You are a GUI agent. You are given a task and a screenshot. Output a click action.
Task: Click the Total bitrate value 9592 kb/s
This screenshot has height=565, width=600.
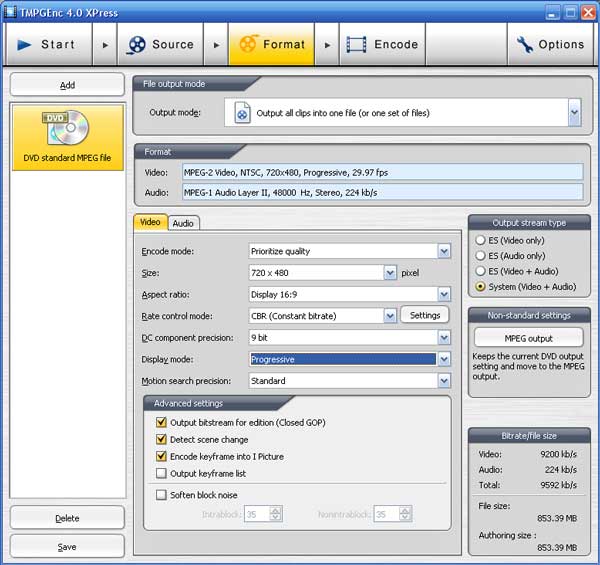click(x=558, y=485)
